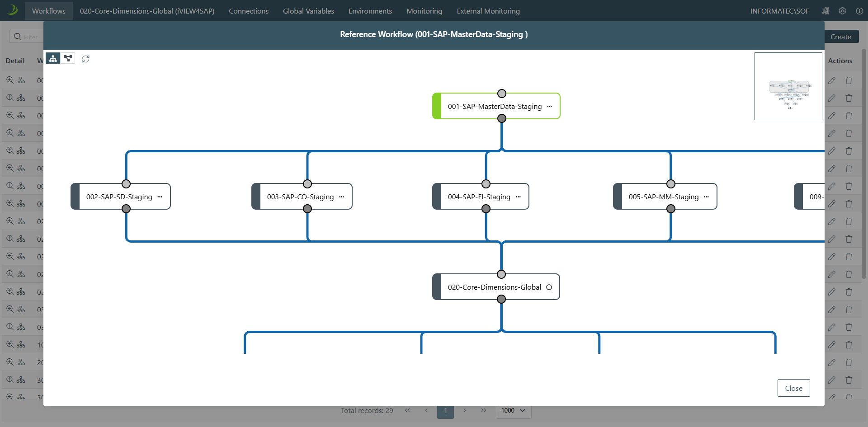Click top connector of 001-SAP-MasterData-Staging node
868x427 pixels.
point(501,94)
